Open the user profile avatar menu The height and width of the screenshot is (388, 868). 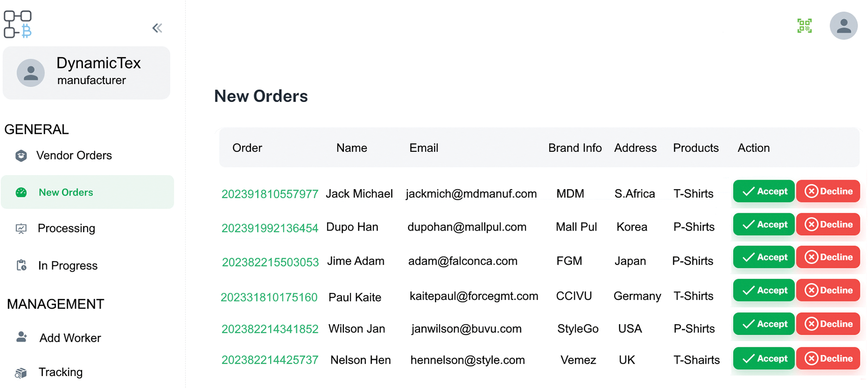click(843, 26)
